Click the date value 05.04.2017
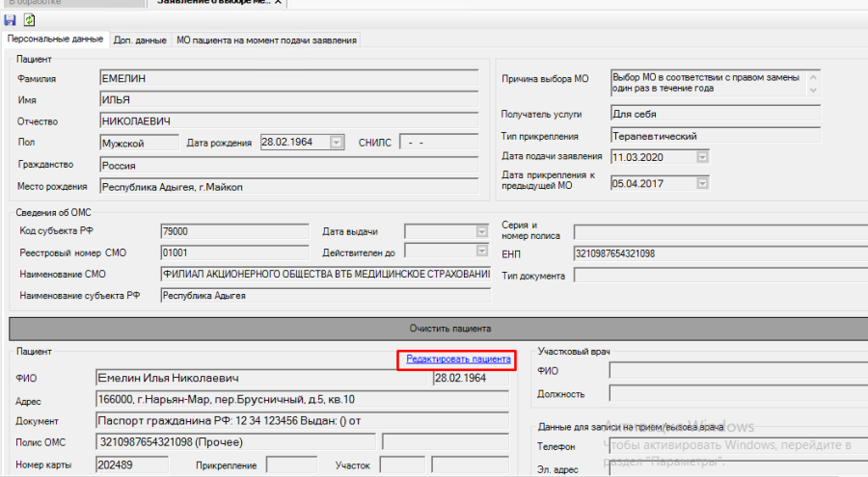The width and height of the screenshot is (868, 477). (x=637, y=183)
